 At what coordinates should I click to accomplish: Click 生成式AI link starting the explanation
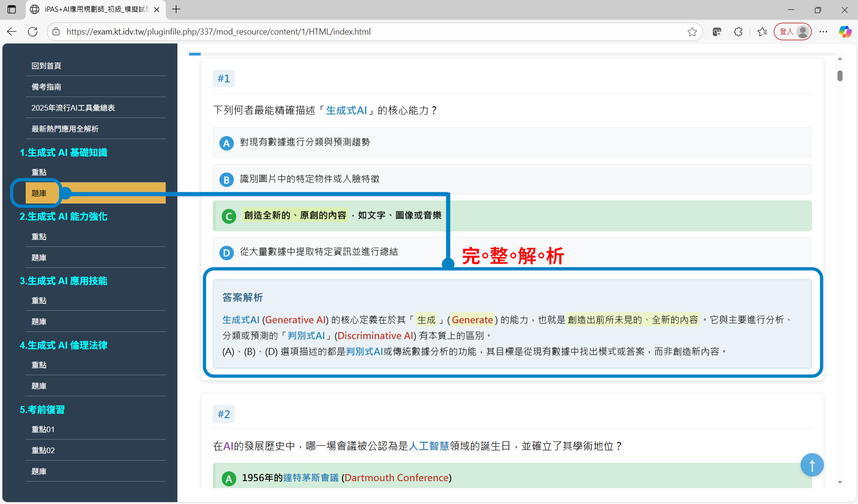(241, 320)
